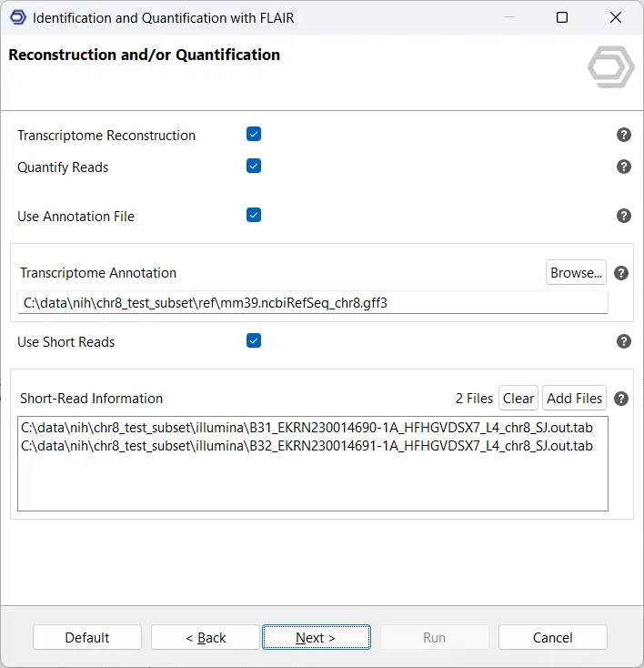Disable the Use Annotation File option
Viewport: 644px width, 668px height.
[x=254, y=216]
